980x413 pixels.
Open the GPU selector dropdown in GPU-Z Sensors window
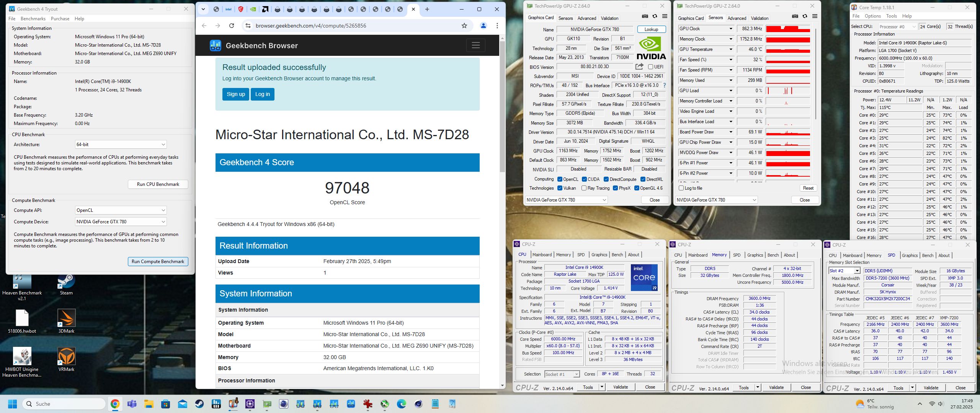click(x=716, y=200)
